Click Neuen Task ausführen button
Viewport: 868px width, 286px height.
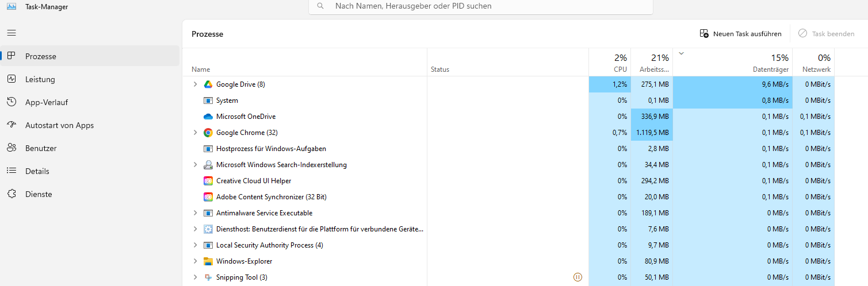click(x=740, y=34)
